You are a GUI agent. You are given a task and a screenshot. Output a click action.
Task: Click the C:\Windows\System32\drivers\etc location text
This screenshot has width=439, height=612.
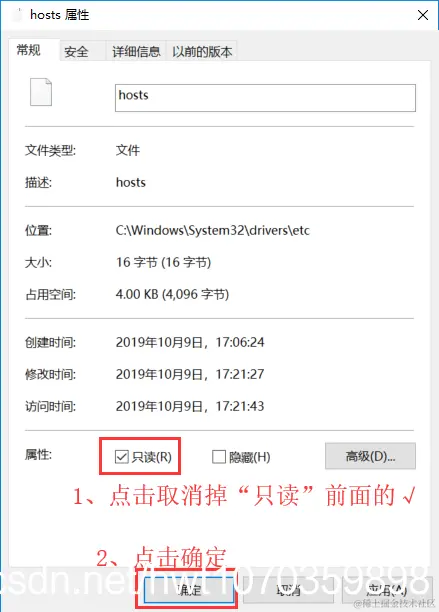pos(213,230)
